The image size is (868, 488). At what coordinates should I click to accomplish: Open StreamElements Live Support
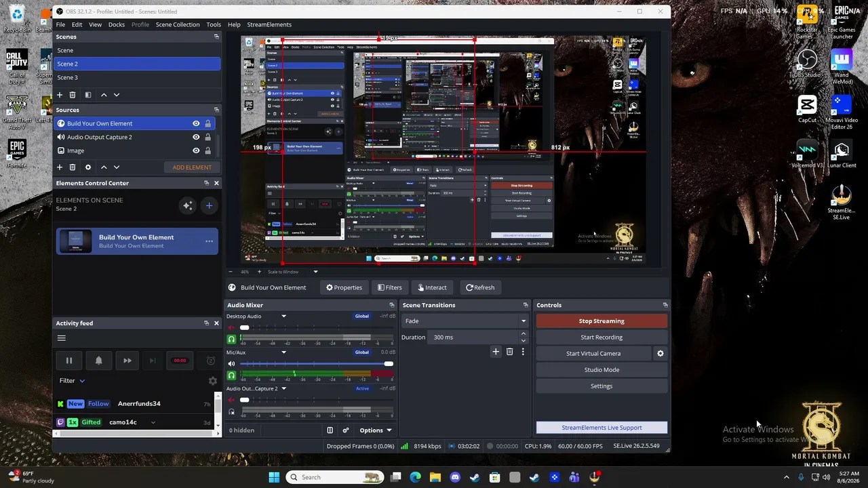(601, 428)
